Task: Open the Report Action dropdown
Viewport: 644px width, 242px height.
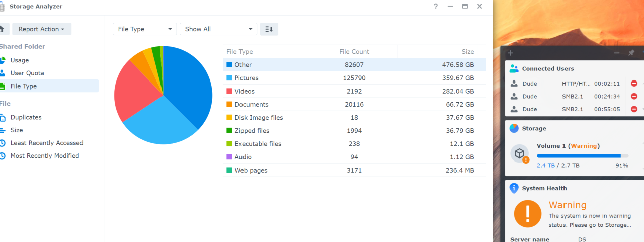Action: (x=42, y=29)
